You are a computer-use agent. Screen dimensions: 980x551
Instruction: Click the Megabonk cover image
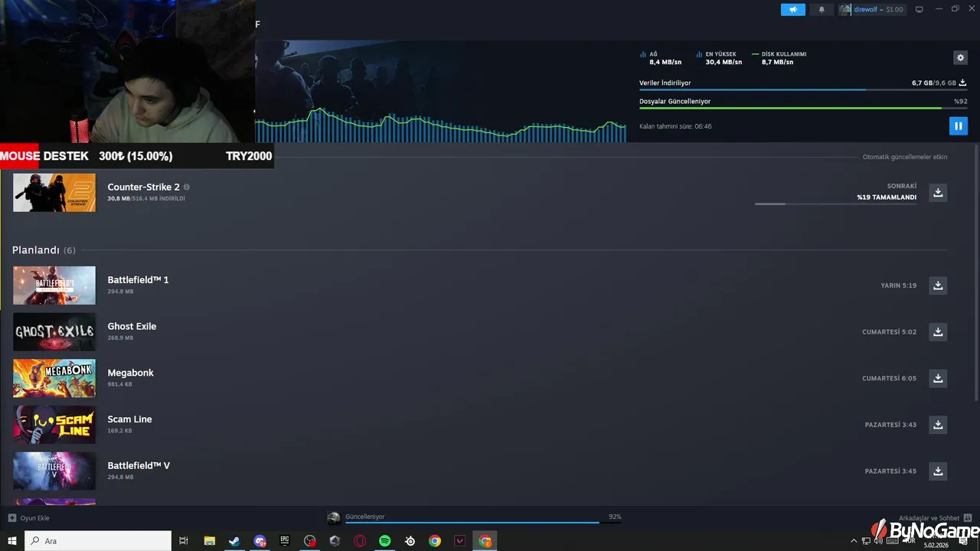(54, 378)
